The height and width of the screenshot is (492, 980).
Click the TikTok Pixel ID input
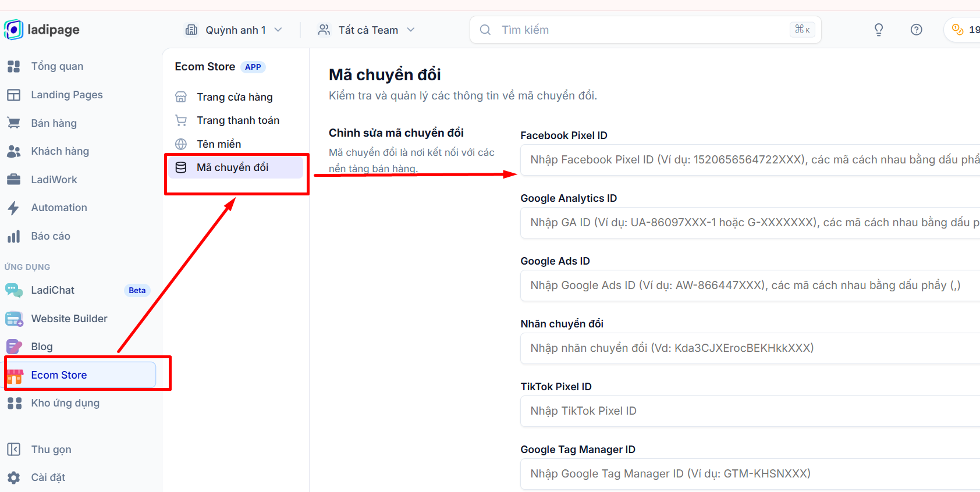pos(750,411)
